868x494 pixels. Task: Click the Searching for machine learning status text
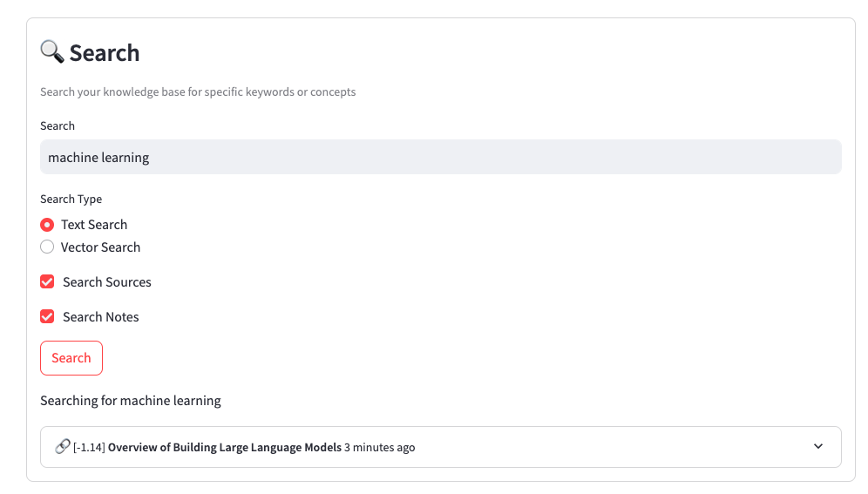click(x=131, y=401)
